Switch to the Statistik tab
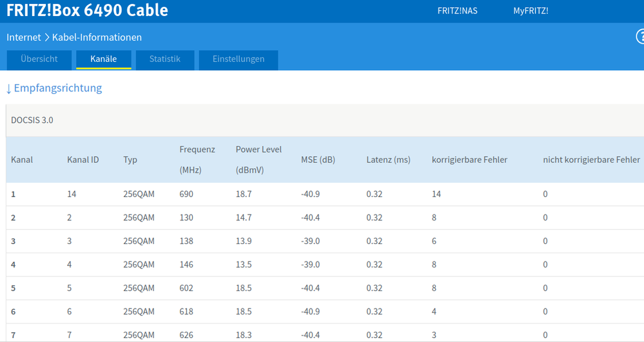The height and width of the screenshot is (342, 644). pos(164,59)
